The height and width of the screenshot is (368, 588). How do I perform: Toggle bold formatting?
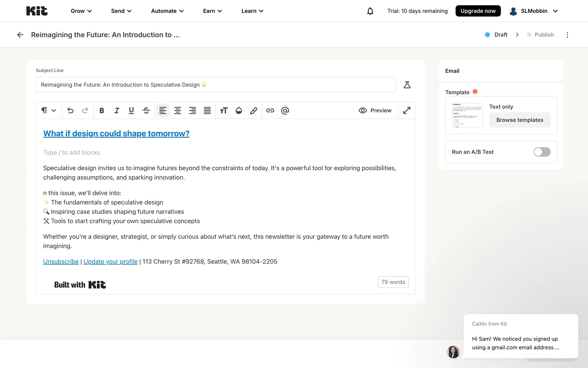[x=102, y=110]
